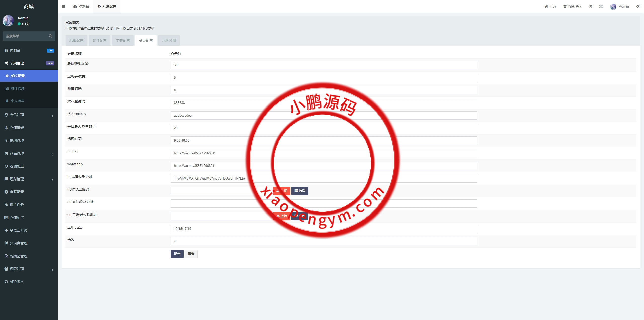The height and width of the screenshot is (320, 644).
Task: Switch to the 邮件配置 tab
Action: click(100, 40)
